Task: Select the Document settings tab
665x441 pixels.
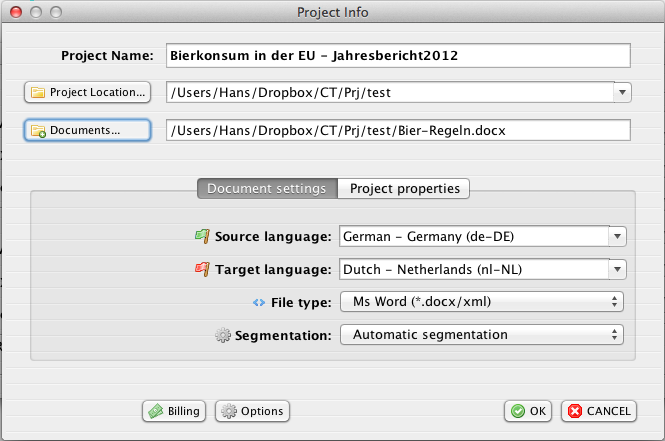Action: point(266,188)
